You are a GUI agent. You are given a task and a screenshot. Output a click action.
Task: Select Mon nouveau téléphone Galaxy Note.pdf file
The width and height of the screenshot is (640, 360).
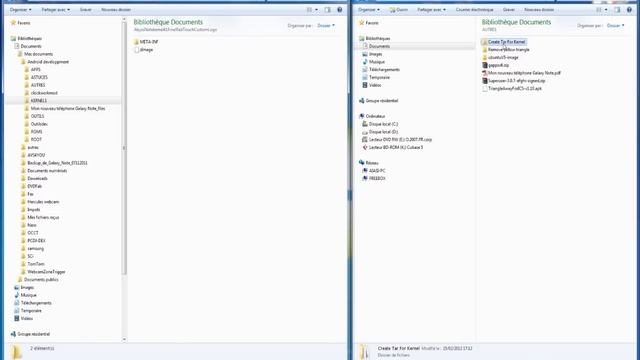(x=521, y=73)
